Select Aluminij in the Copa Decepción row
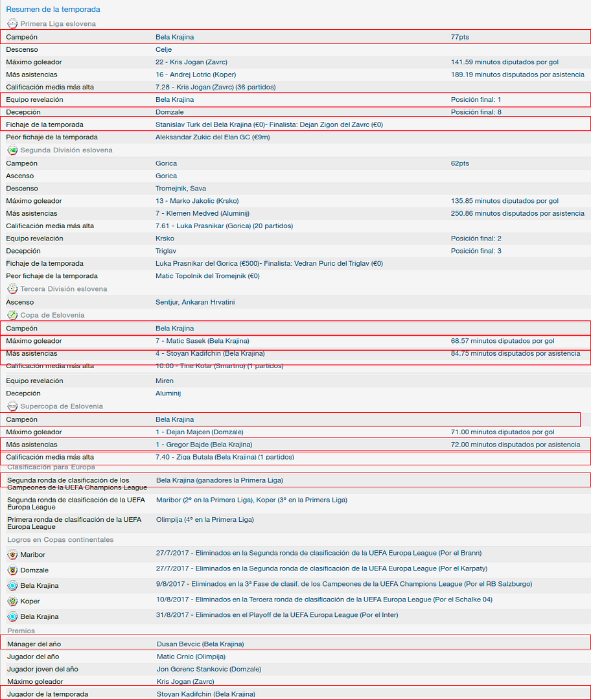The image size is (591, 700). point(168,393)
